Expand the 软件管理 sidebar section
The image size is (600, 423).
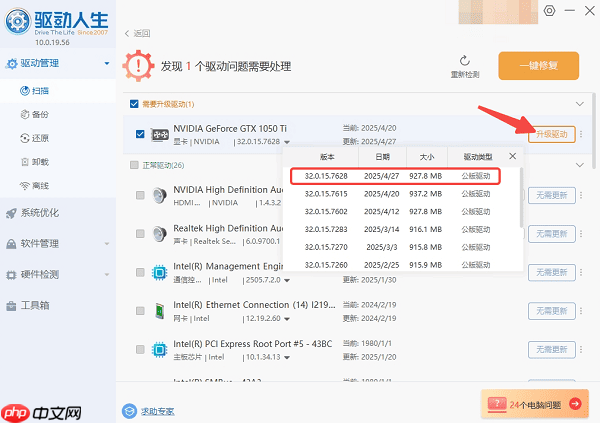pyautogui.click(x=107, y=243)
